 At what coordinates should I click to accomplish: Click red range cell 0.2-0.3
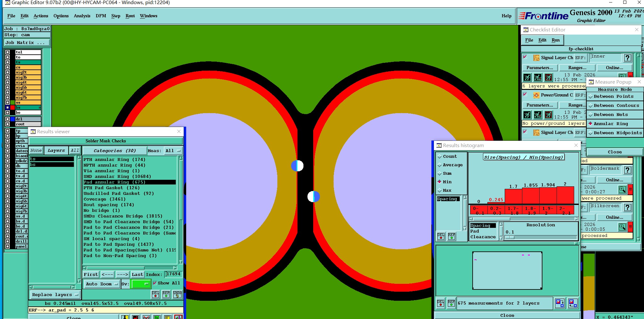(x=496, y=210)
